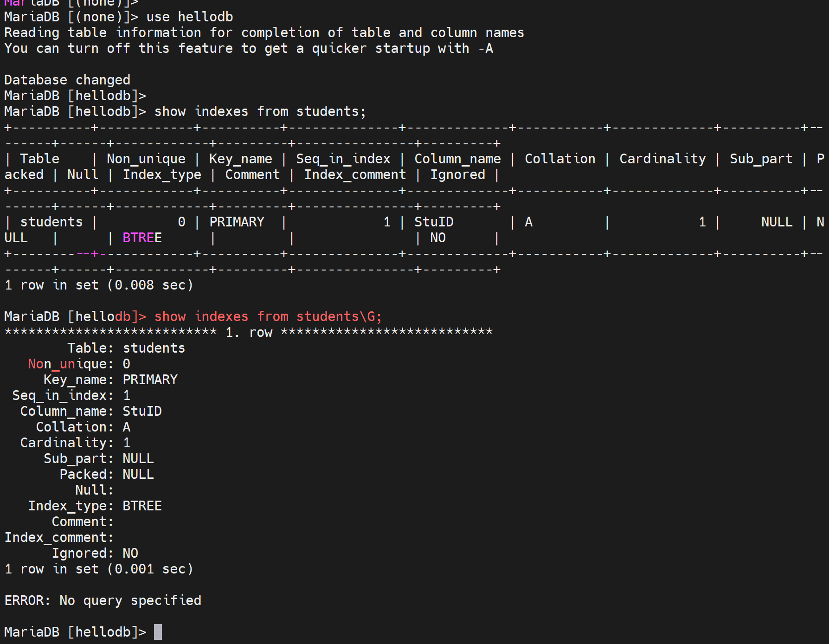
Task: Click the "Column_name: StuID" vertical output line
Action: [91, 411]
